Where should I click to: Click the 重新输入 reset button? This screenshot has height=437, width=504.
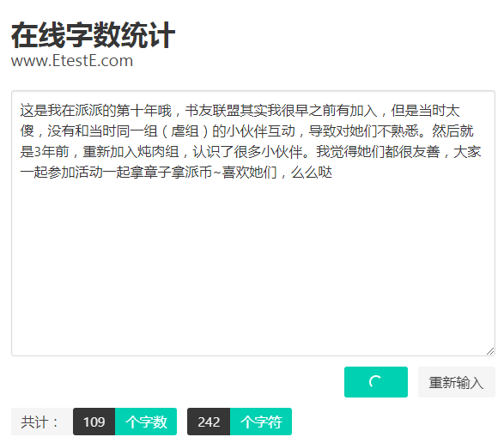(457, 382)
